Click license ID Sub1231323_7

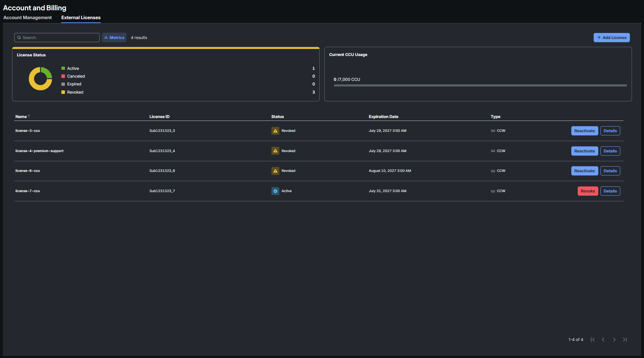tap(162, 191)
